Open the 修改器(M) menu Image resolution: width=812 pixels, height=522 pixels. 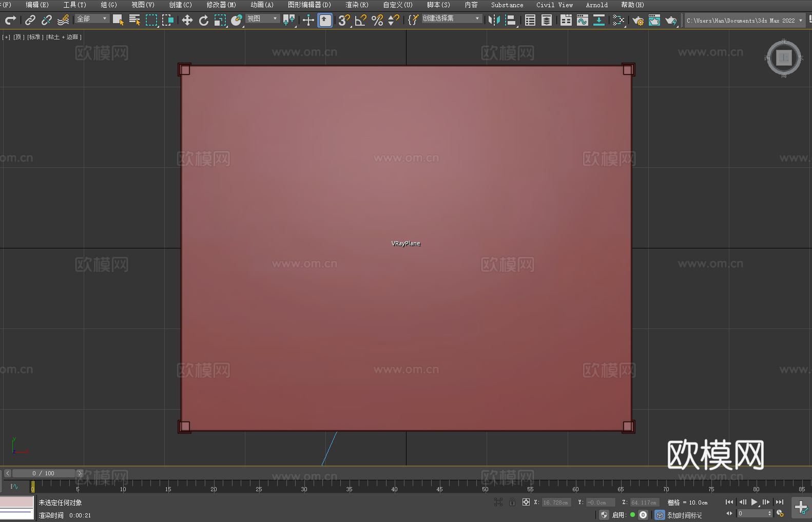(x=221, y=5)
